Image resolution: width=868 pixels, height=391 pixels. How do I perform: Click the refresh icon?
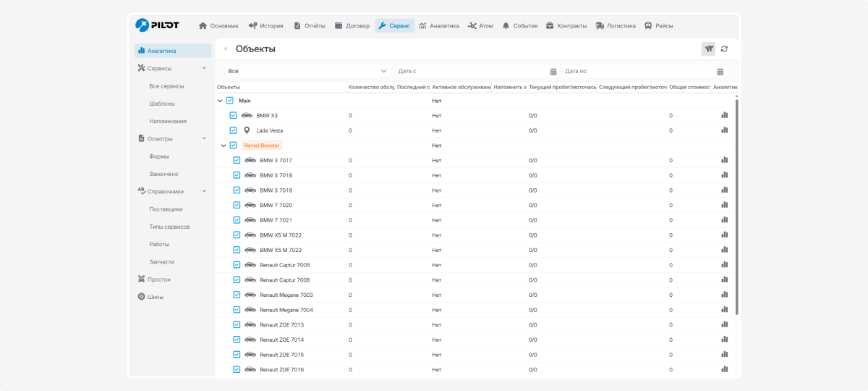coord(724,49)
